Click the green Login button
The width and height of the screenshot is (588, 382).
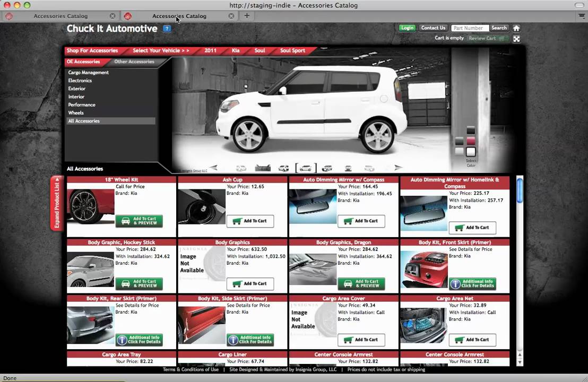click(x=407, y=28)
